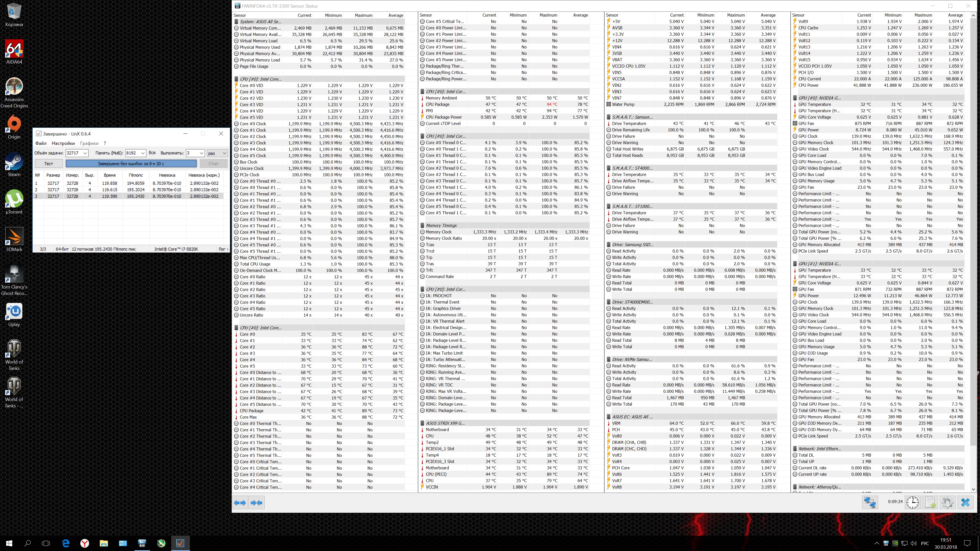The width and height of the screenshot is (980, 551).
Task: Open the Память (МиБ) combo box
Action: (x=143, y=153)
